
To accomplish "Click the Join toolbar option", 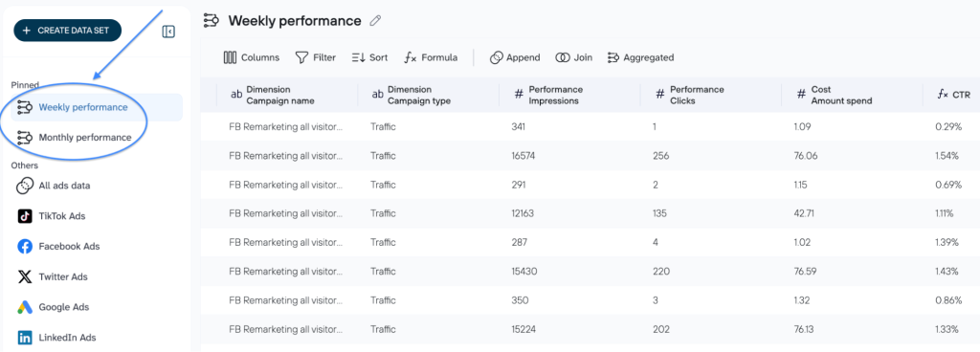I will pos(573,57).
